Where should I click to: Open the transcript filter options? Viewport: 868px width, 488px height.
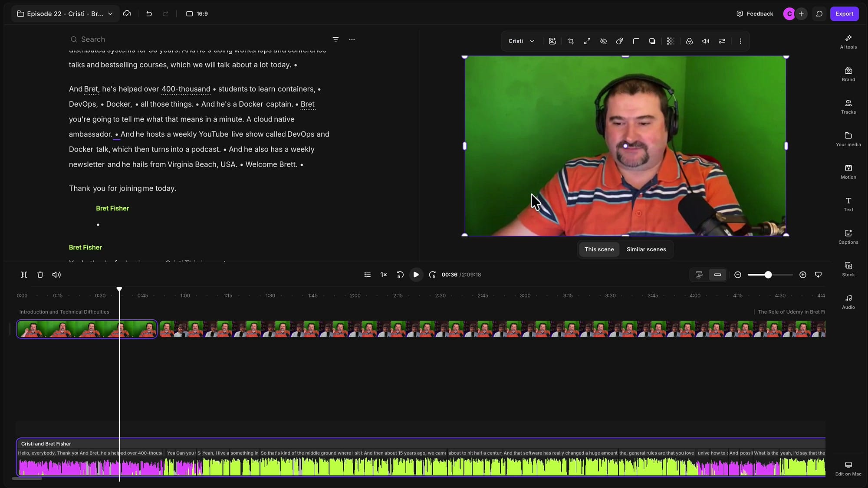point(335,39)
